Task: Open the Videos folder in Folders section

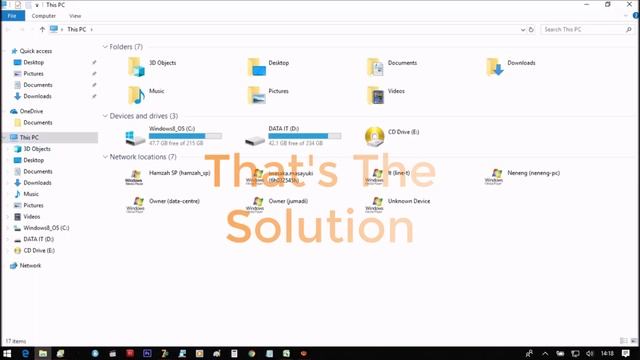Action: tap(376, 95)
